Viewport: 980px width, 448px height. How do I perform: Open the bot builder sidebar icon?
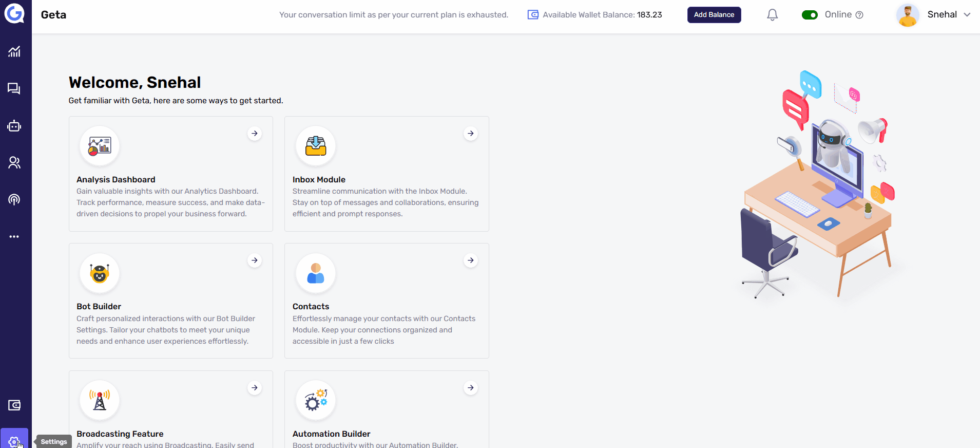point(14,126)
